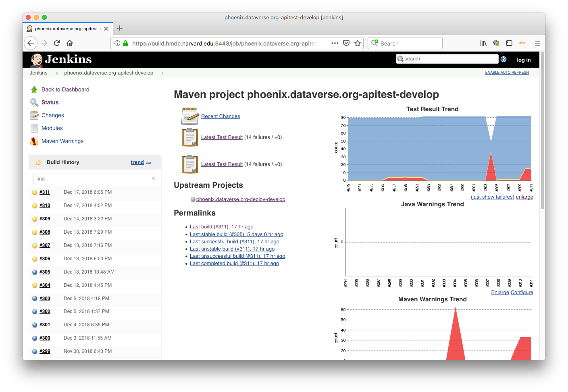Click second Latest Test Result clipboard icon
Image resolution: width=568 pixels, height=392 pixels.
(190, 164)
